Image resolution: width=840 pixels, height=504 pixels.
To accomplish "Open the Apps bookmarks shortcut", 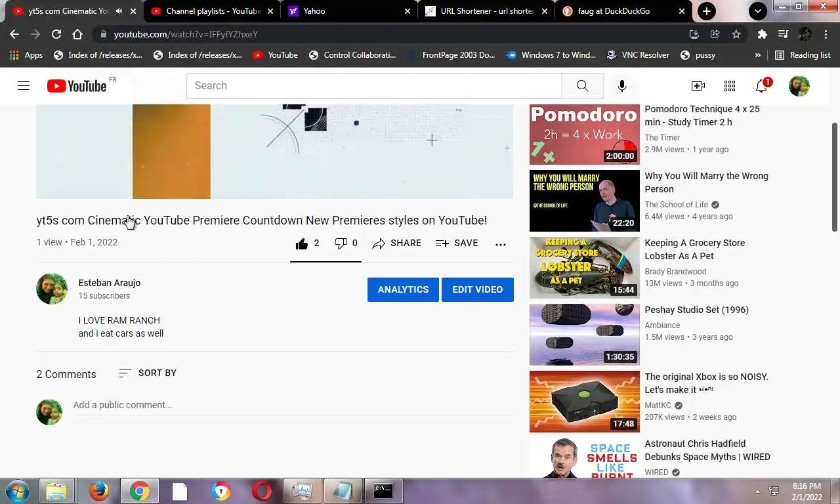I will click(x=26, y=55).
